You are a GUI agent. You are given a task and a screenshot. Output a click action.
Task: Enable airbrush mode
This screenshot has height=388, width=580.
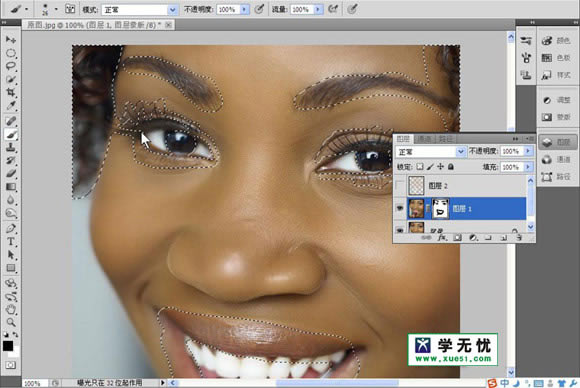pyautogui.click(x=333, y=9)
